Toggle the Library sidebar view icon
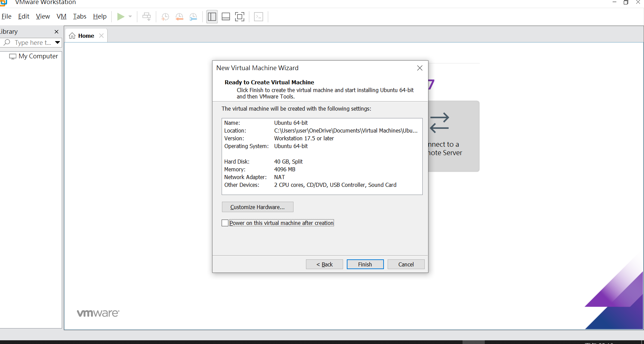This screenshot has height=344, width=644. point(212,17)
